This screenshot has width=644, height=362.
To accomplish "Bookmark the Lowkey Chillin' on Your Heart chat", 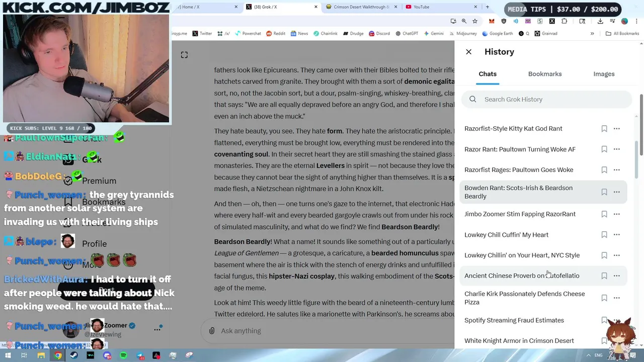I will click(x=604, y=255).
